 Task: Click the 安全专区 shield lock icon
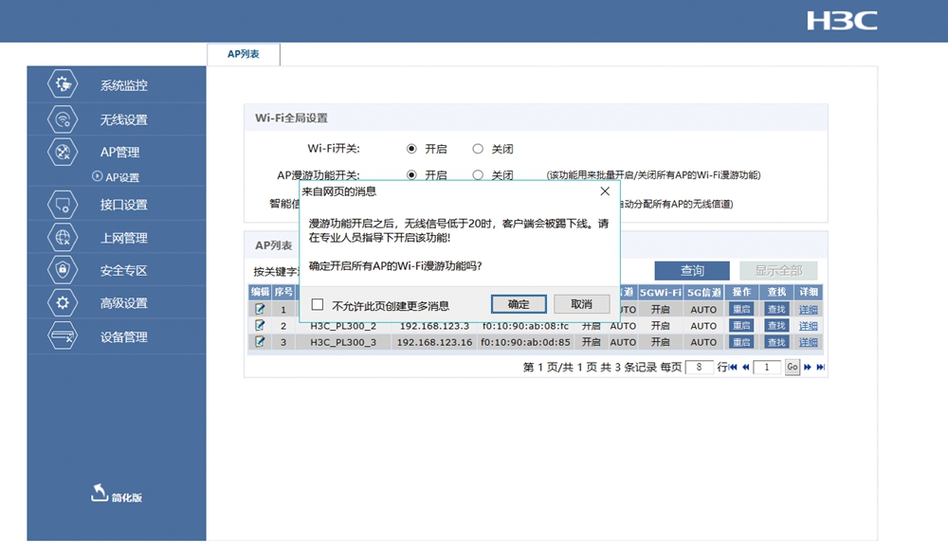(x=63, y=270)
